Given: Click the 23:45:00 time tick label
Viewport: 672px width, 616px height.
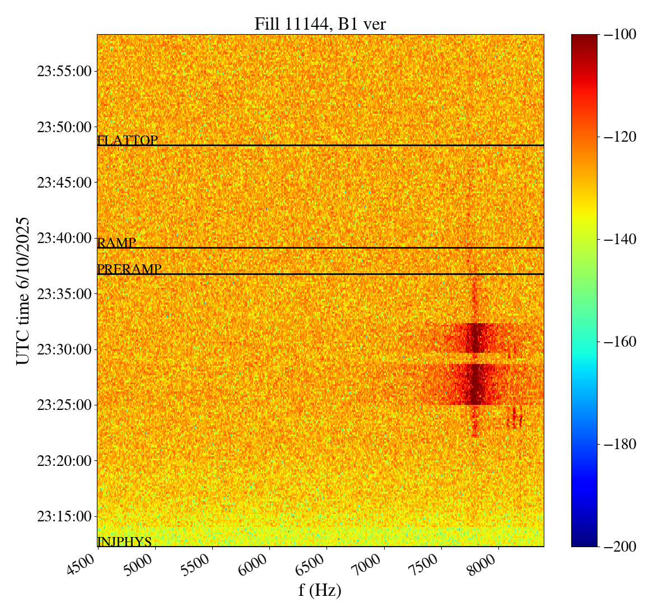Looking at the screenshot, I should pyautogui.click(x=64, y=183).
